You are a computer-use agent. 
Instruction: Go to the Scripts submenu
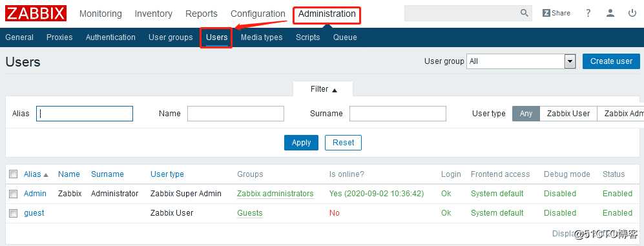click(x=307, y=37)
